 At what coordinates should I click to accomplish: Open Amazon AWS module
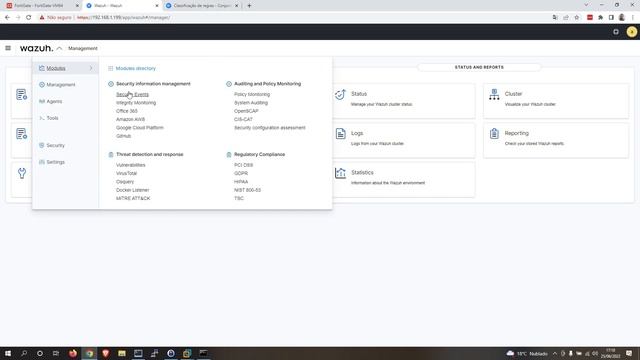130,119
